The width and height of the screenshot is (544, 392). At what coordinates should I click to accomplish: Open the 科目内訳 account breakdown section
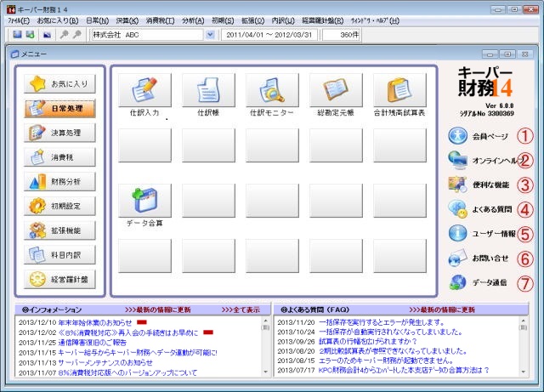(59, 255)
